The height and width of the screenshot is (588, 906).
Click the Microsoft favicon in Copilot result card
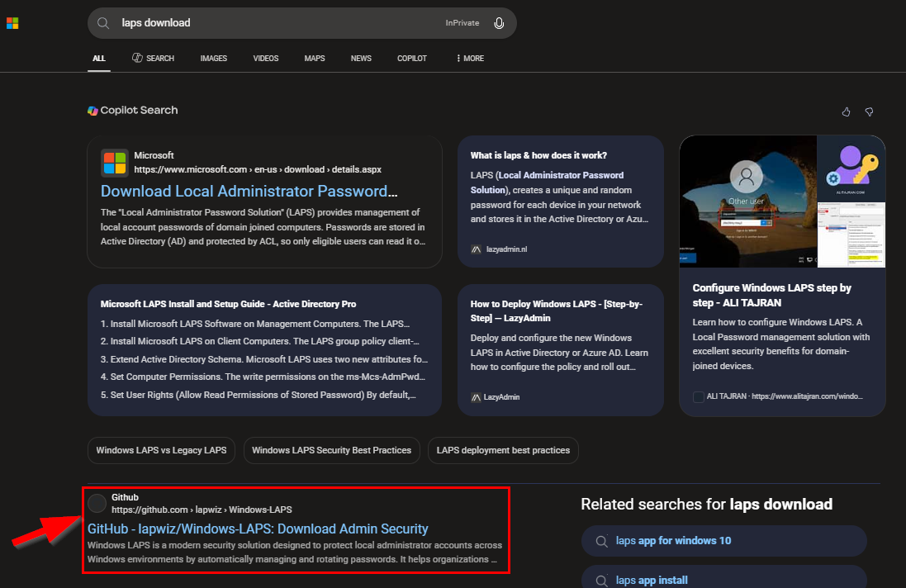114,163
